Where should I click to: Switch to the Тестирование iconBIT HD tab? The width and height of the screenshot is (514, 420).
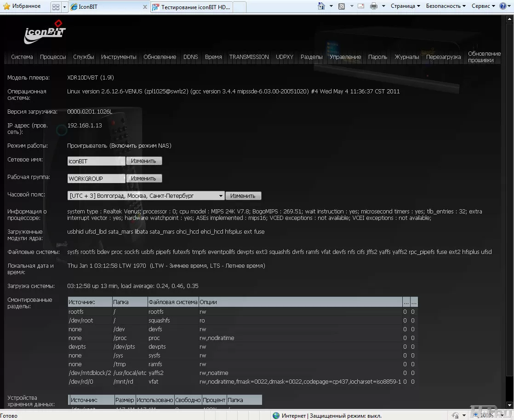pyautogui.click(x=192, y=7)
